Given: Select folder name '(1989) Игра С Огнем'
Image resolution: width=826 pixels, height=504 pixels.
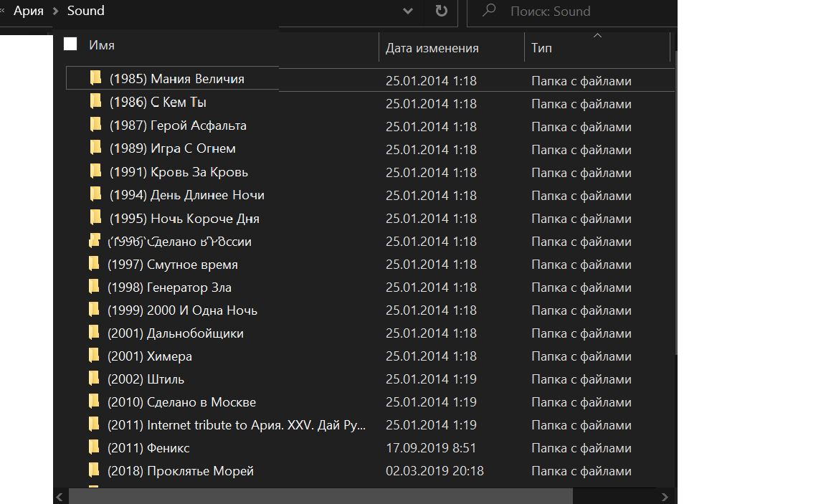Looking at the screenshot, I should 173,148.
